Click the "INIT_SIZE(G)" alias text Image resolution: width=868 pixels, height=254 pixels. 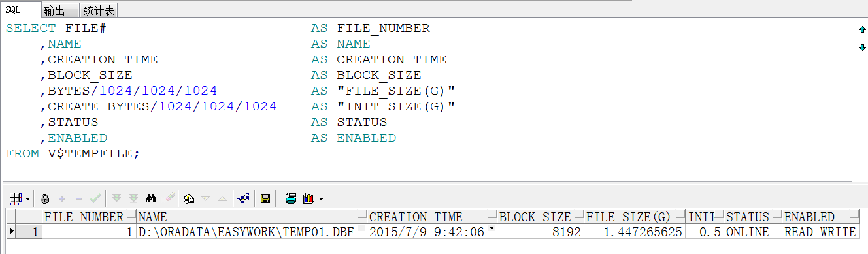[x=395, y=106]
